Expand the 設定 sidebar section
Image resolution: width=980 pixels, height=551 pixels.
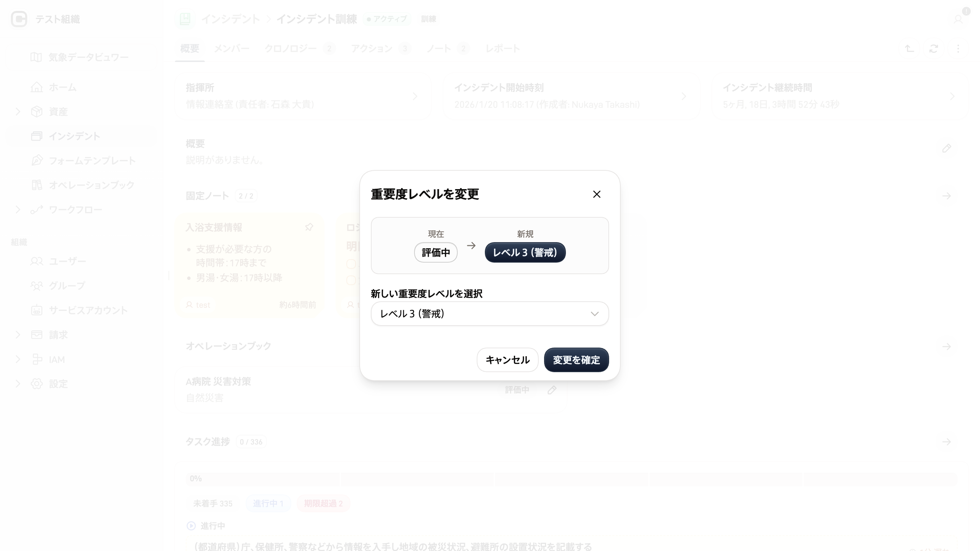click(17, 384)
